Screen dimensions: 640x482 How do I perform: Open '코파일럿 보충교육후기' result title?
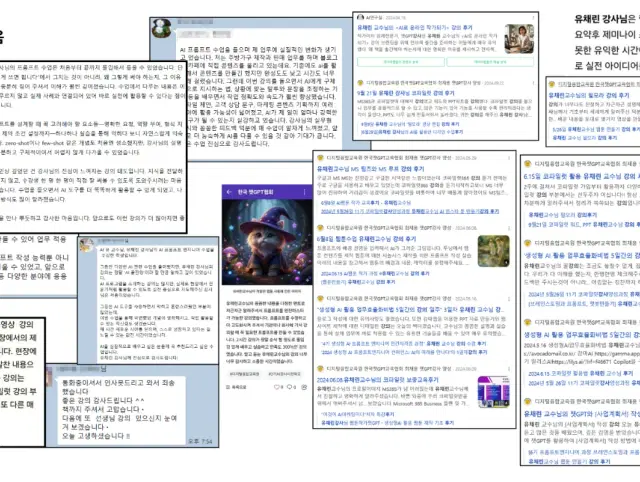point(378,380)
